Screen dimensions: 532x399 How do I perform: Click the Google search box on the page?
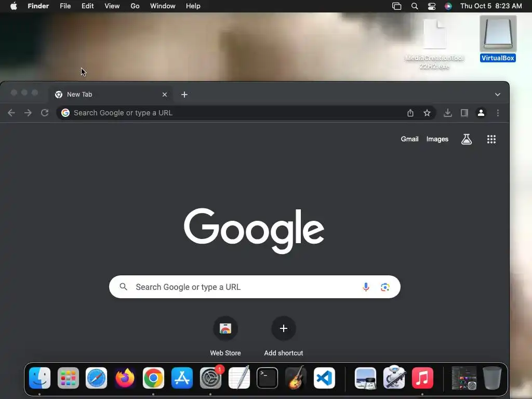click(255, 287)
